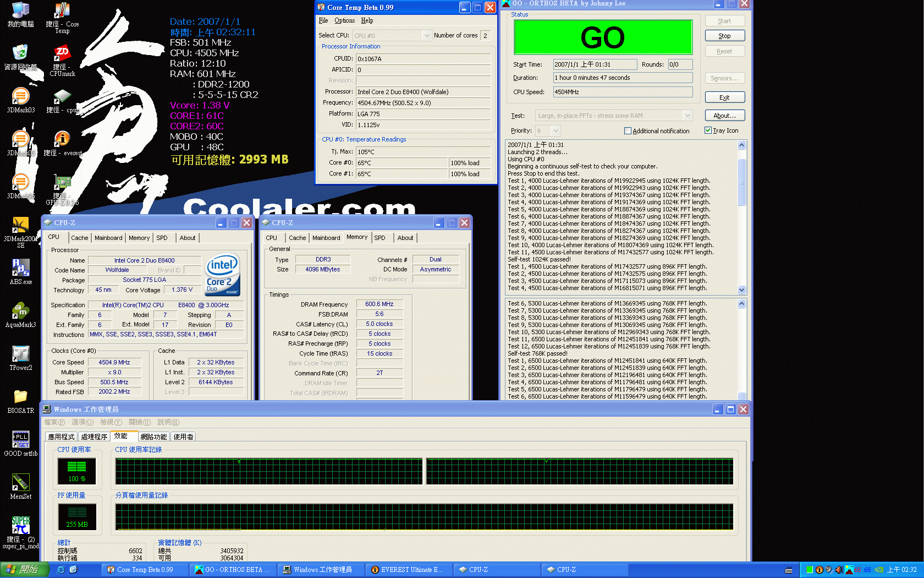This screenshot has height=578, width=924.
Task: Switch to the 網路功能 tab in Task Manager
Action: pos(153,437)
